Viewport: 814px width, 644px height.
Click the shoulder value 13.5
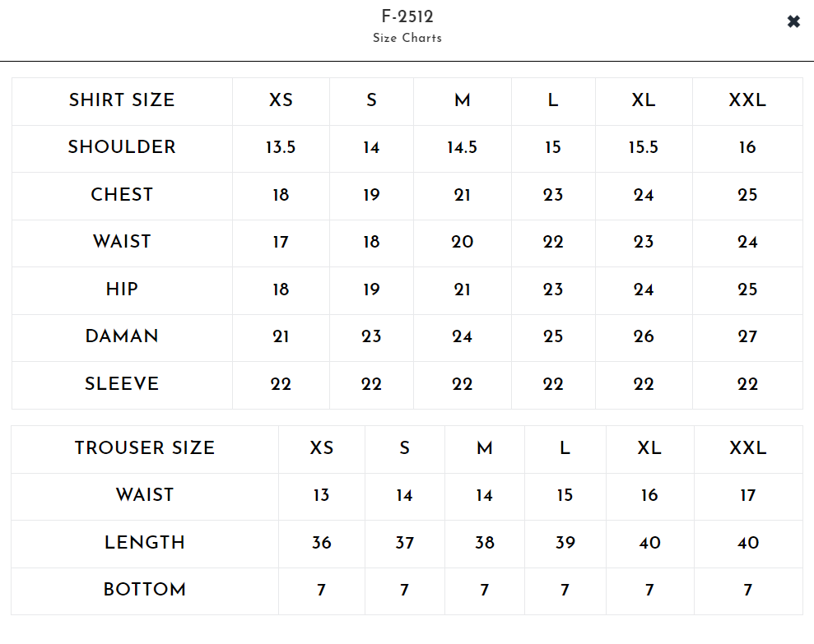click(281, 148)
